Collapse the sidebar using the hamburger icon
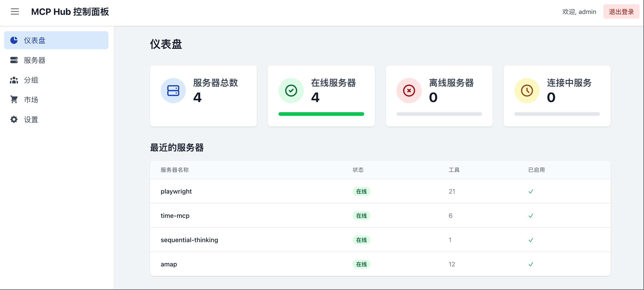Screen dimensions: 644x290 coord(15,12)
